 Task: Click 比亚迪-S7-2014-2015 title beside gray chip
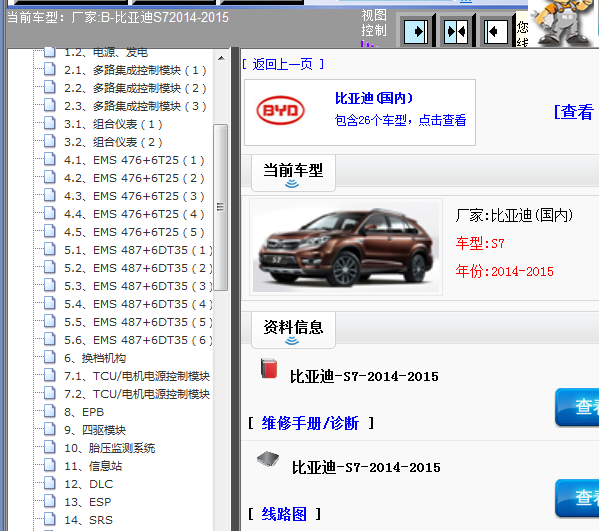[x=366, y=468]
